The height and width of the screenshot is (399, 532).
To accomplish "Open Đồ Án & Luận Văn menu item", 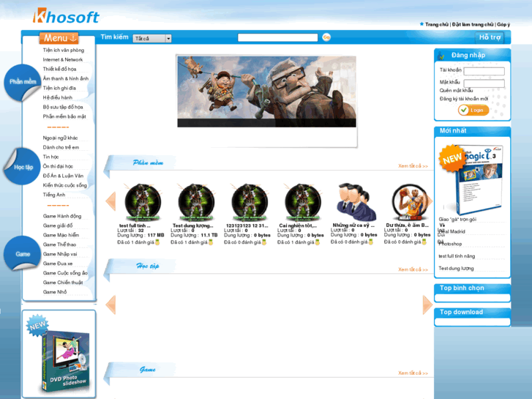I will [x=63, y=176].
